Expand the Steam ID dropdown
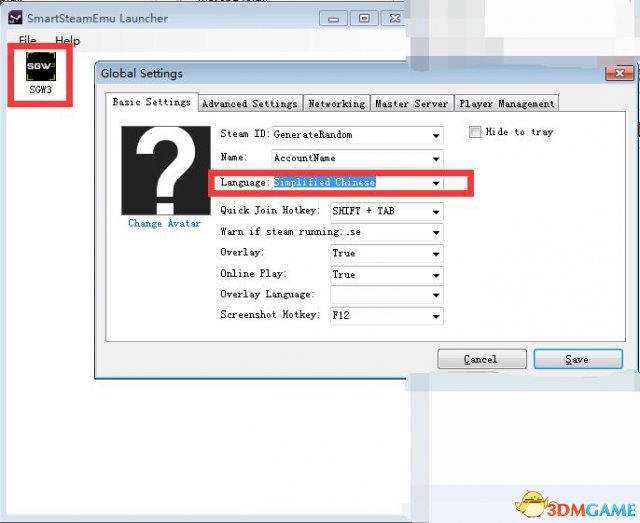This screenshot has height=523, width=640. pyautogui.click(x=436, y=134)
